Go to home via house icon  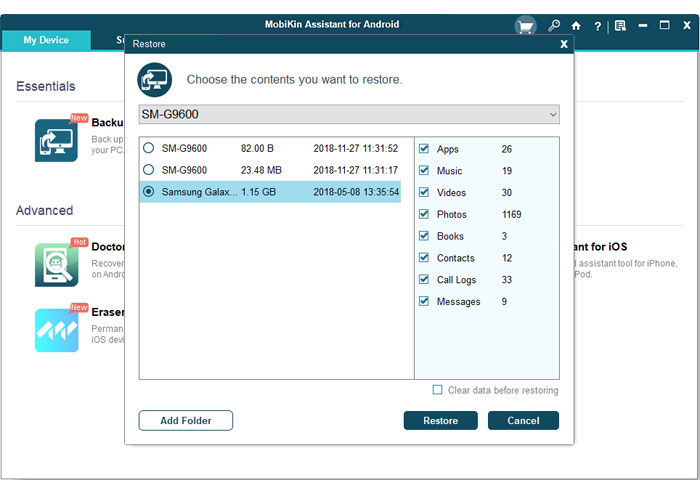coord(576,26)
